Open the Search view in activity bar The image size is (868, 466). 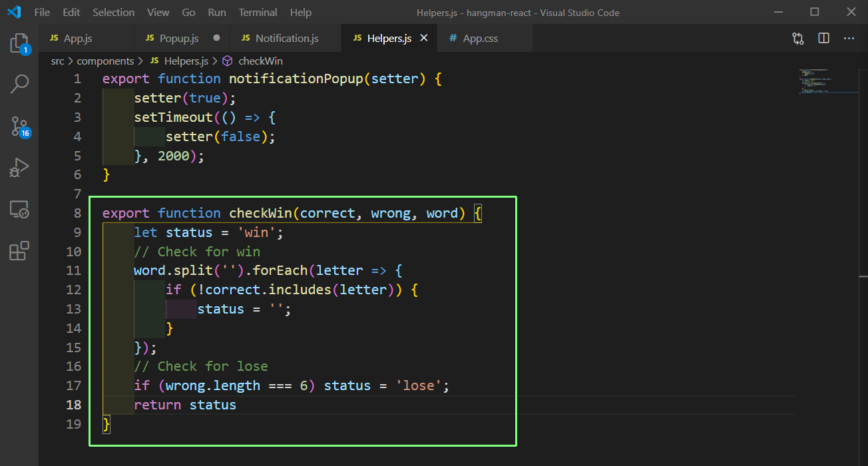pos(19,84)
